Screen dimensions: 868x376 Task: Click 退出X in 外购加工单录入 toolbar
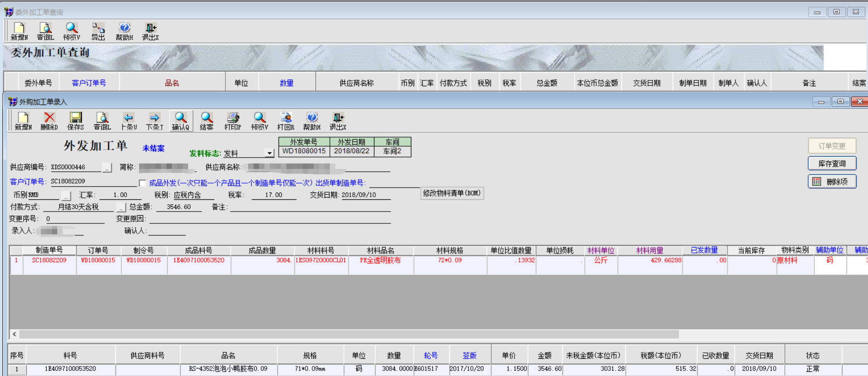[x=338, y=121]
